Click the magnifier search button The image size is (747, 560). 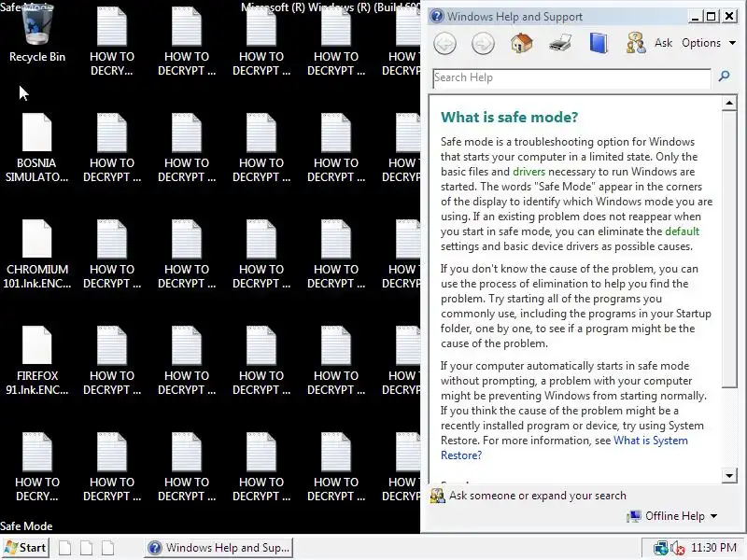click(725, 77)
